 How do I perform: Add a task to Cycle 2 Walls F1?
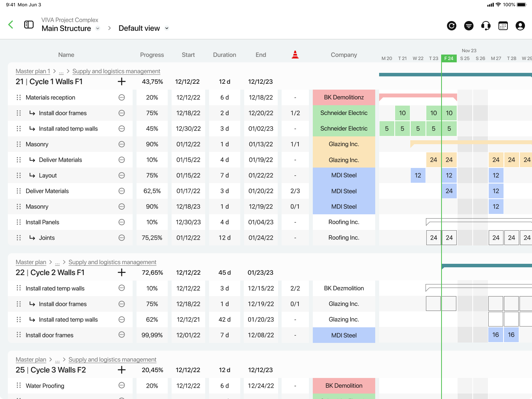tap(122, 272)
